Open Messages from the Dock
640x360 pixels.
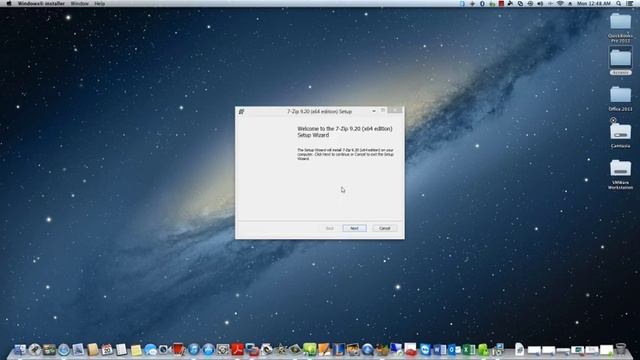[150, 349]
